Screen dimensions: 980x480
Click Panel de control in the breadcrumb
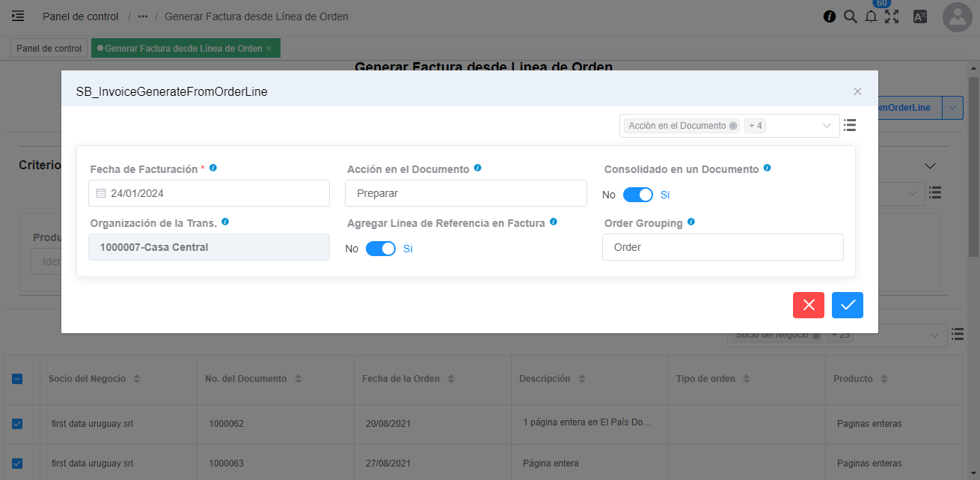click(x=80, y=16)
